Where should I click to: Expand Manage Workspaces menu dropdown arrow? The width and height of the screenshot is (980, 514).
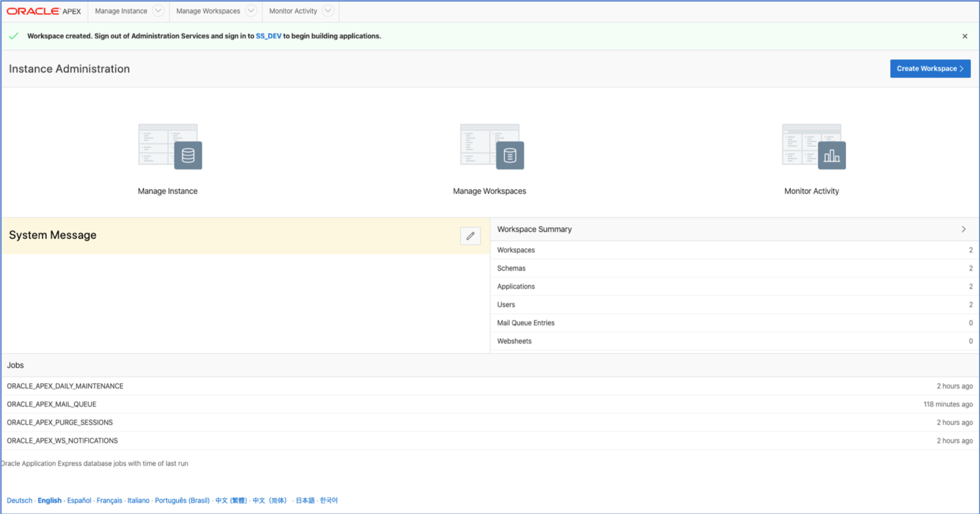(x=251, y=11)
